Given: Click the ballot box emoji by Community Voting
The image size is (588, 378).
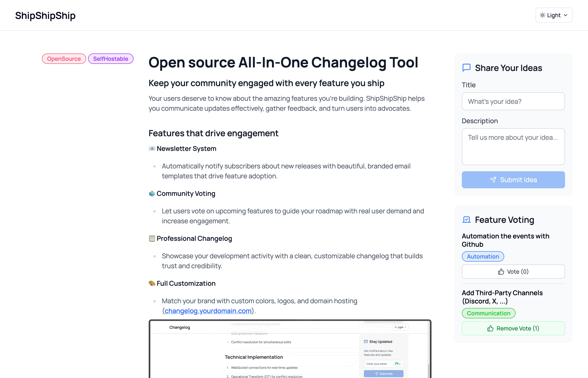Looking at the screenshot, I should [x=152, y=193].
